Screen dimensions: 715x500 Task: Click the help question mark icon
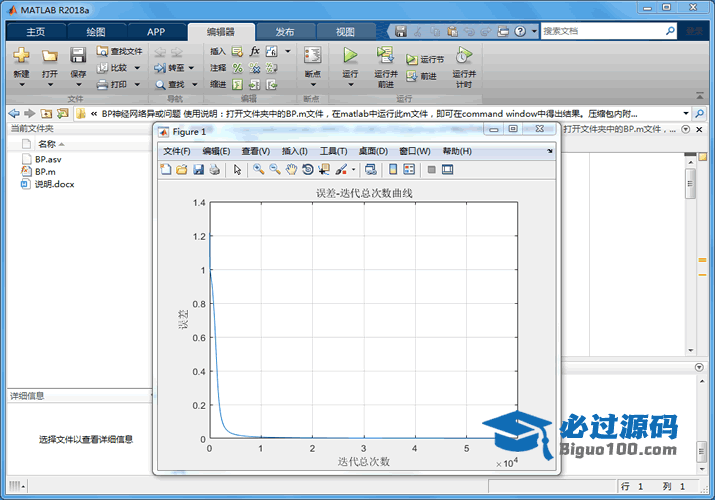pos(520,31)
